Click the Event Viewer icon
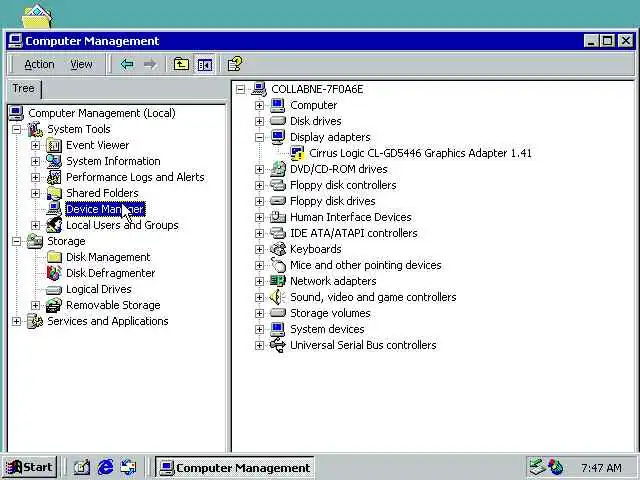640x480 pixels. [x=54, y=145]
